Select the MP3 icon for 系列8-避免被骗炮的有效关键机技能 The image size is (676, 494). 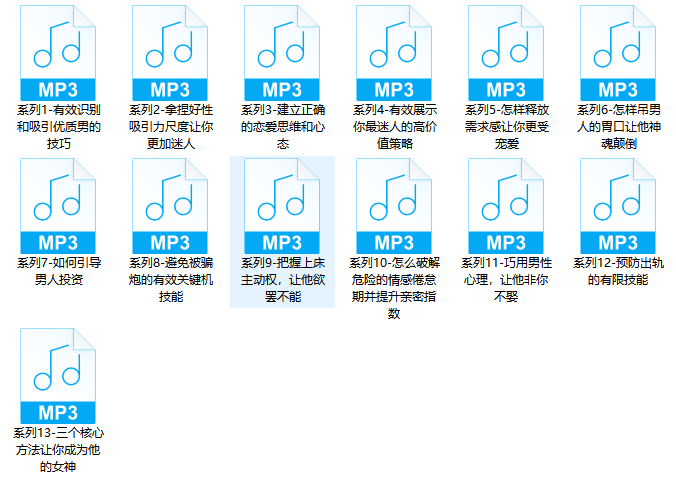click(x=170, y=206)
